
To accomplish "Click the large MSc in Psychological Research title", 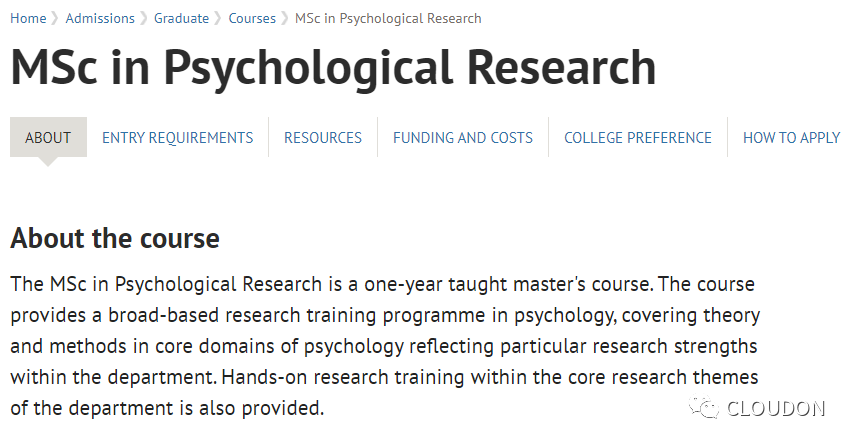I will [x=333, y=69].
